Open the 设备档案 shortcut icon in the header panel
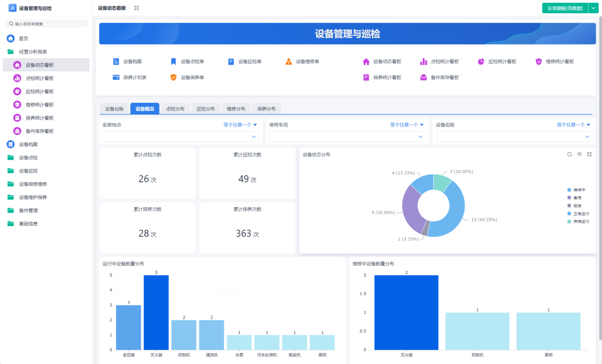This screenshot has height=364, width=602. [116, 62]
